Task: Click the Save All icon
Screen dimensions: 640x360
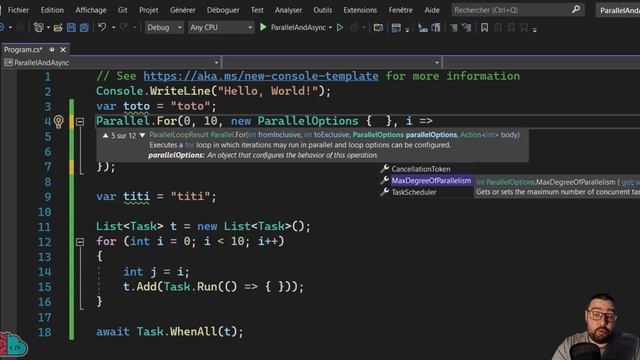Action: (x=84, y=27)
